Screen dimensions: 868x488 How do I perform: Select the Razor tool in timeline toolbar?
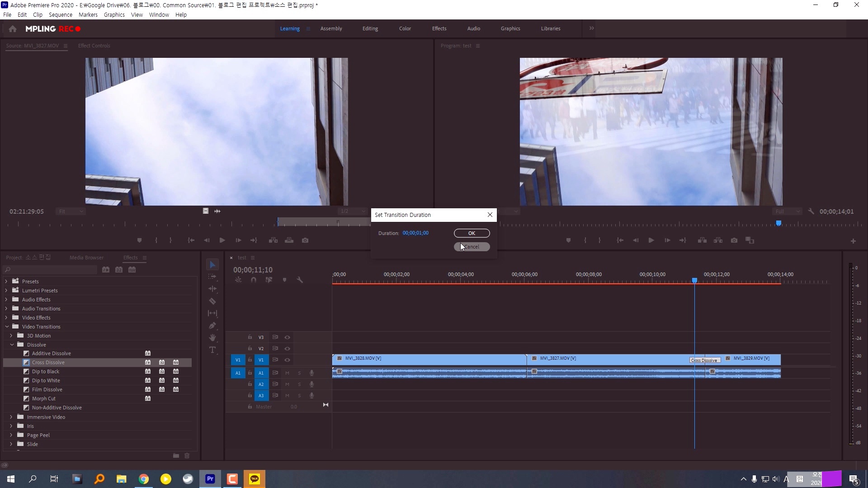pos(212,301)
